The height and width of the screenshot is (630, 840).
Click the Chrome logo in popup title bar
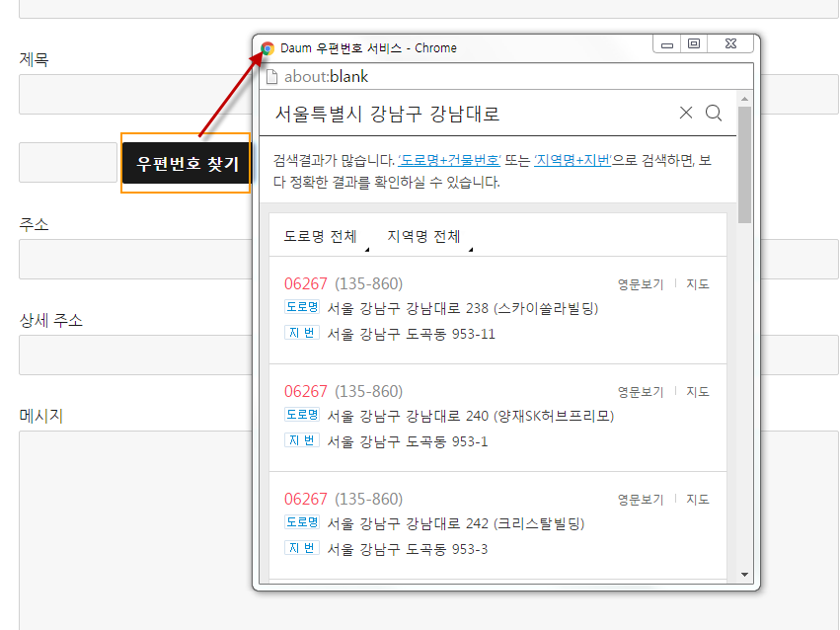267,48
